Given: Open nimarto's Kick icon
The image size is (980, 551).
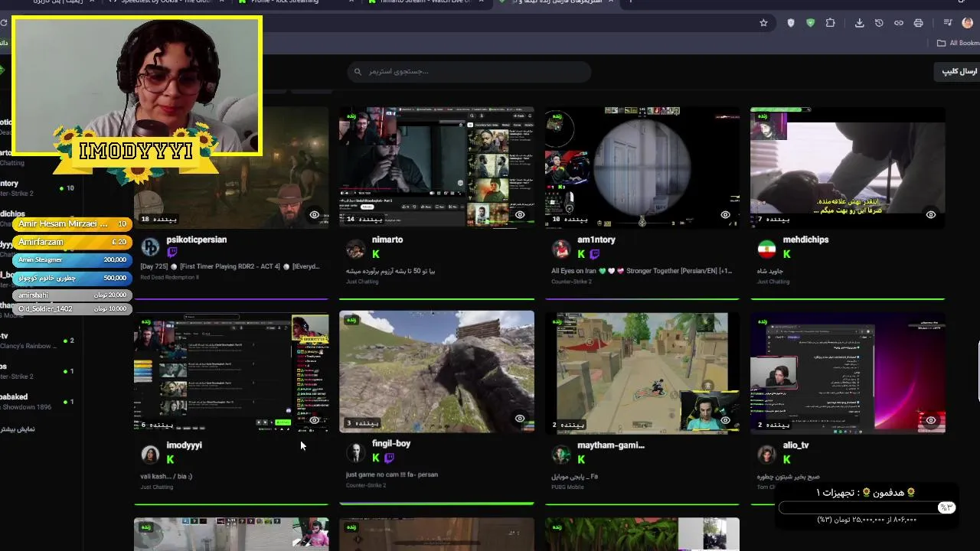Looking at the screenshot, I should [376, 254].
